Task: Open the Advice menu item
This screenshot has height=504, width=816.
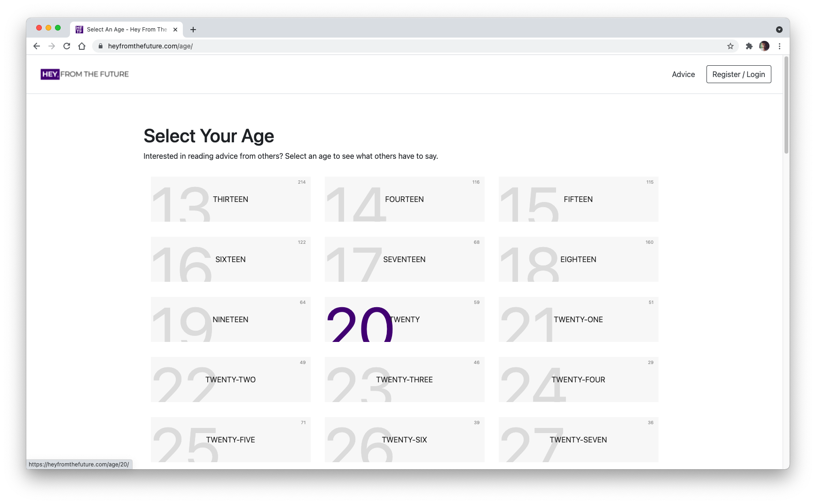Action: point(683,74)
